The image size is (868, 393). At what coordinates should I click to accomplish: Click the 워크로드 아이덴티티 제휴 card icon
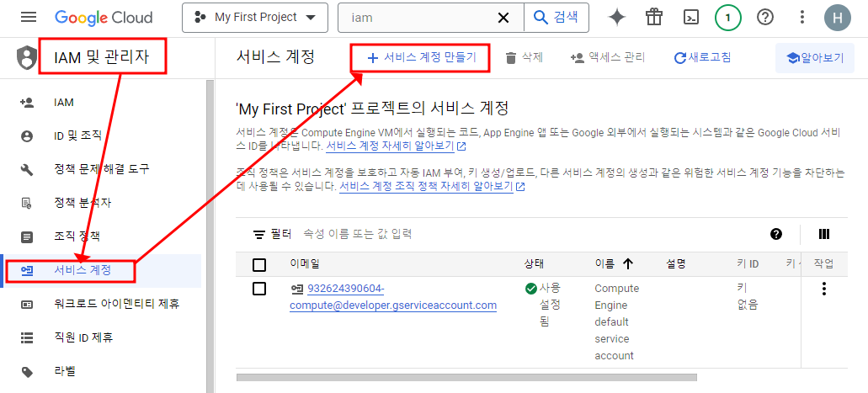27,305
